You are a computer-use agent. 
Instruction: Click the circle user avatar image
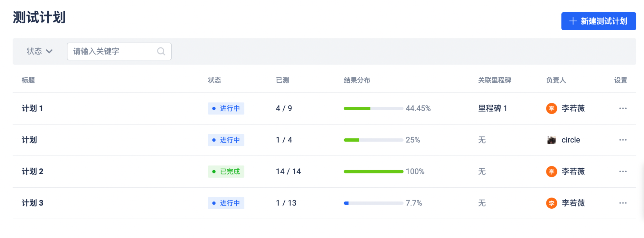(x=551, y=140)
